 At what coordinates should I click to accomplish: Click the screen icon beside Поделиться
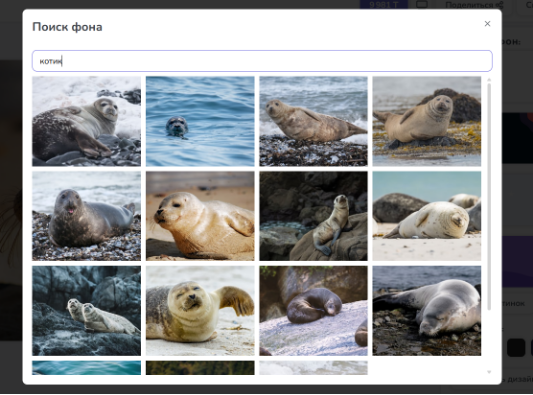(422, 4)
